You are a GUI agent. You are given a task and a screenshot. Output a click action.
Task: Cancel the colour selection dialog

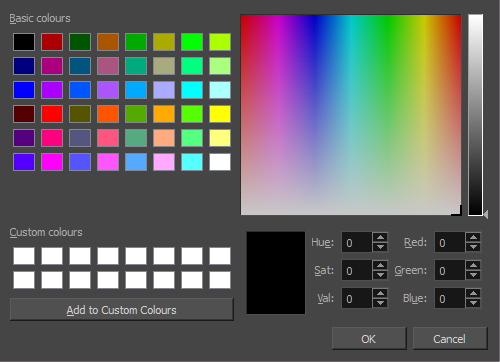click(x=450, y=338)
